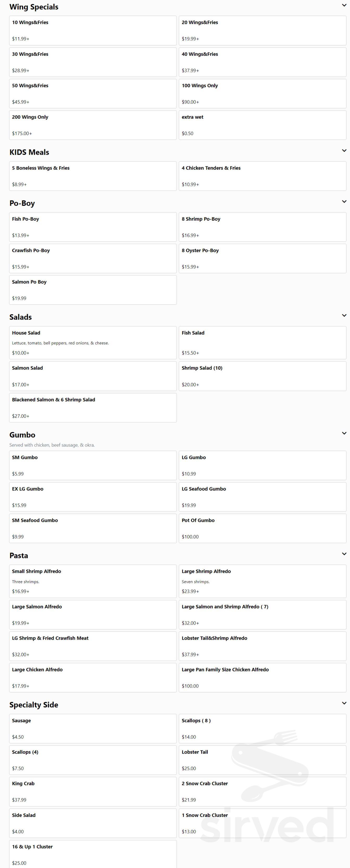Choose the LG Seafood Gumbo item
Image resolution: width=350 pixels, height=868 pixels.
pos(262,497)
